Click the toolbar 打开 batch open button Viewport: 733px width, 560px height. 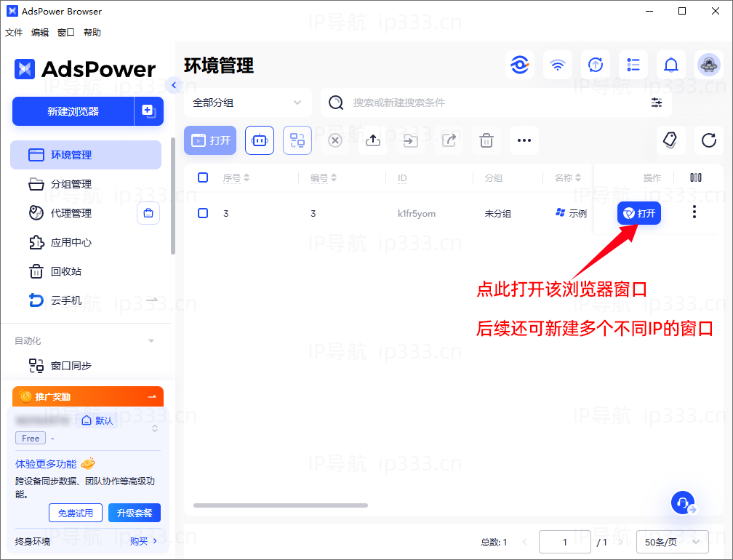(210, 140)
